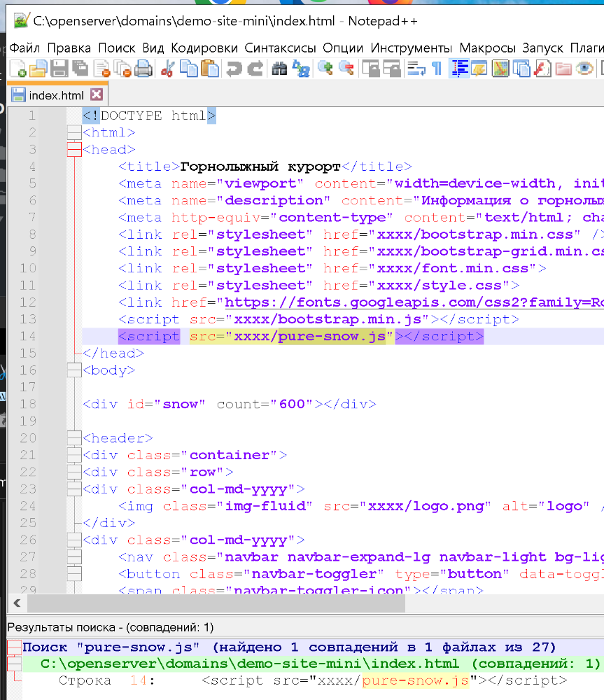Print the current document
The image size is (604, 700).
[143, 69]
